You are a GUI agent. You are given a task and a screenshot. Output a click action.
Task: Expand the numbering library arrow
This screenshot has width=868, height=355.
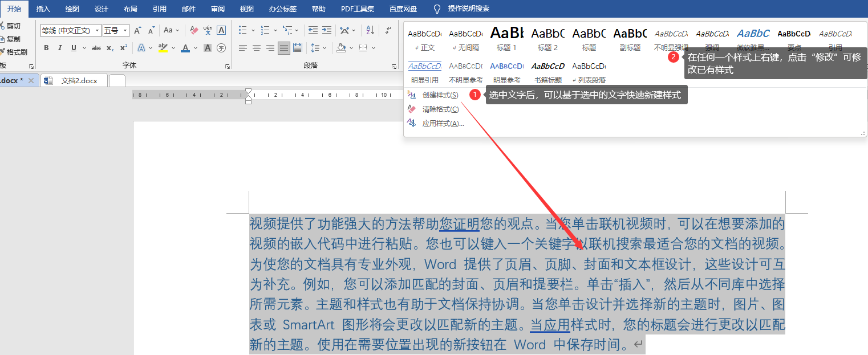point(275,31)
